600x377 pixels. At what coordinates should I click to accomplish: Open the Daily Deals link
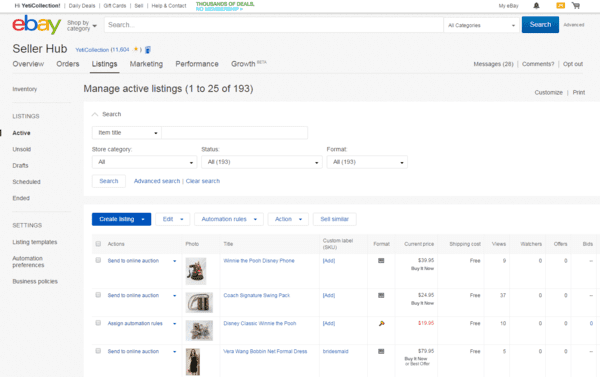point(82,6)
